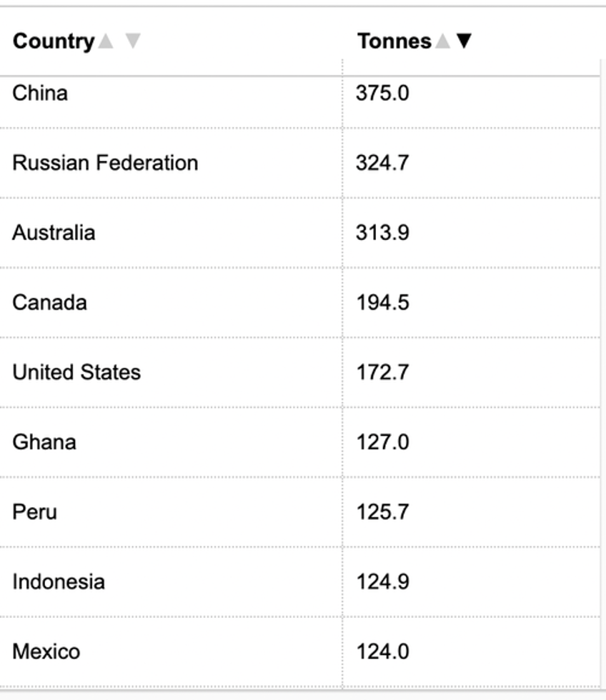Select the Australia country cell
The image size is (606, 700).
pos(171,233)
